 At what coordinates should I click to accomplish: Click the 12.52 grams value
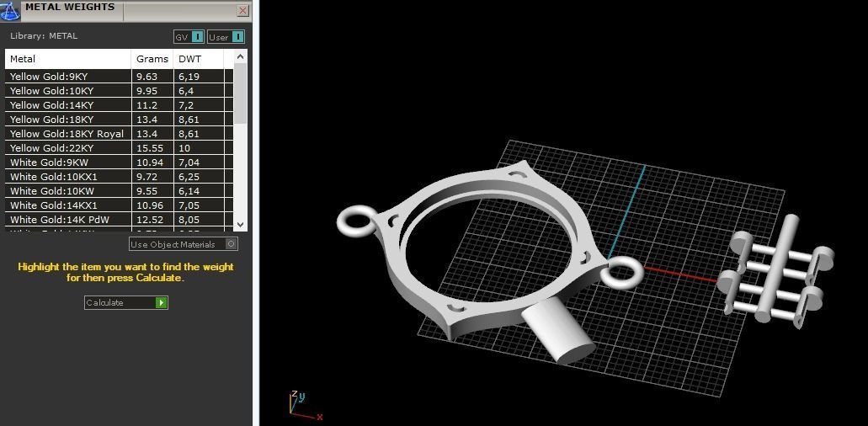click(x=148, y=220)
